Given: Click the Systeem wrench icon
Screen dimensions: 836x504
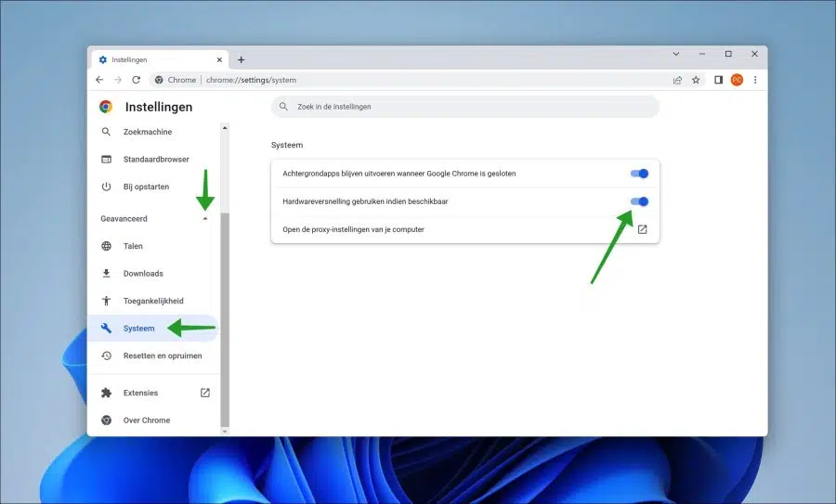Looking at the screenshot, I should coord(106,329).
